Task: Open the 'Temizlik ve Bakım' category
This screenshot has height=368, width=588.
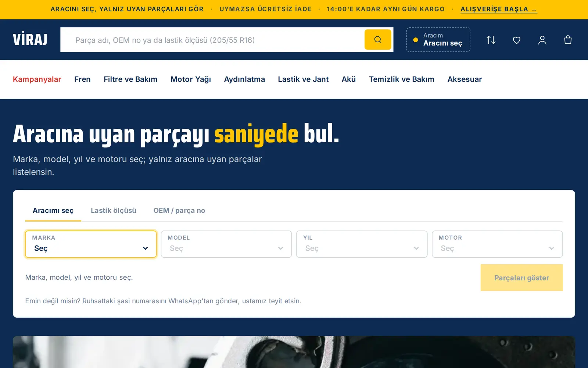Action: click(402, 79)
